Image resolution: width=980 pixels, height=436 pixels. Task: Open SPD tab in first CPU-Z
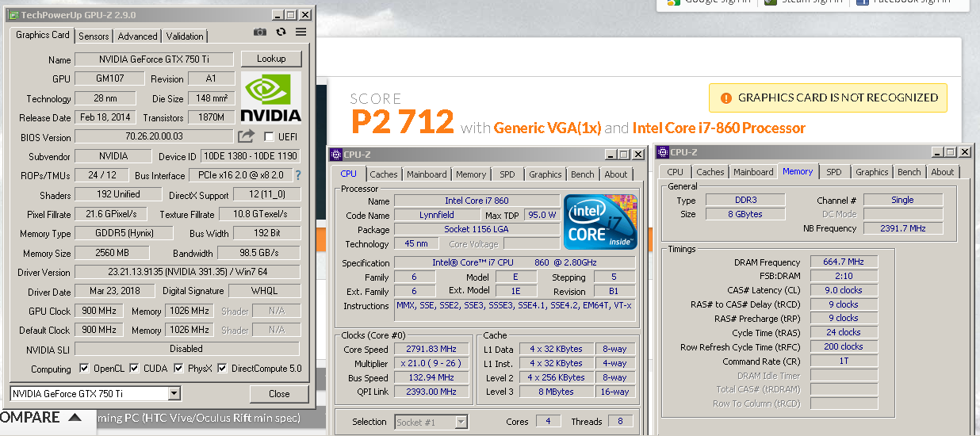coord(507,174)
